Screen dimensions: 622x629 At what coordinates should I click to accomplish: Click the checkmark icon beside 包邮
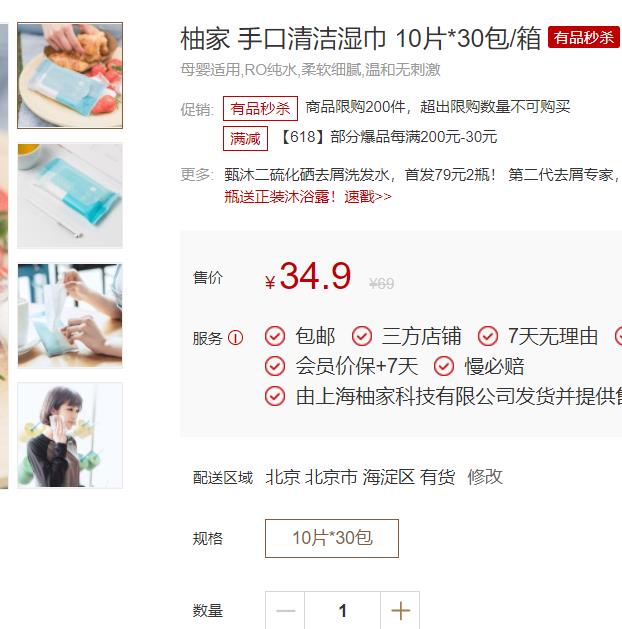click(275, 336)
